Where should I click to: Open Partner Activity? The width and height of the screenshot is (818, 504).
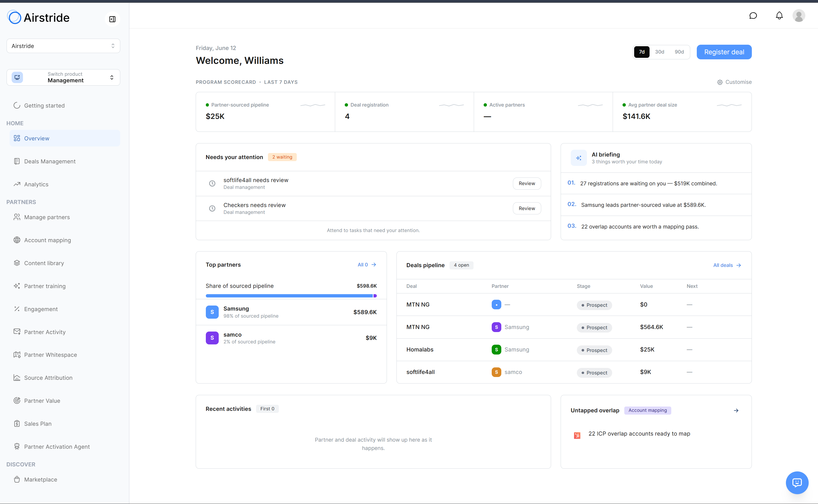65,332
